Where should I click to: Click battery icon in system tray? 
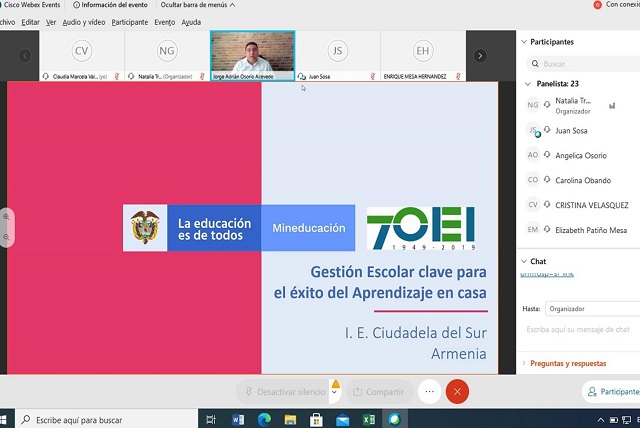613,420
